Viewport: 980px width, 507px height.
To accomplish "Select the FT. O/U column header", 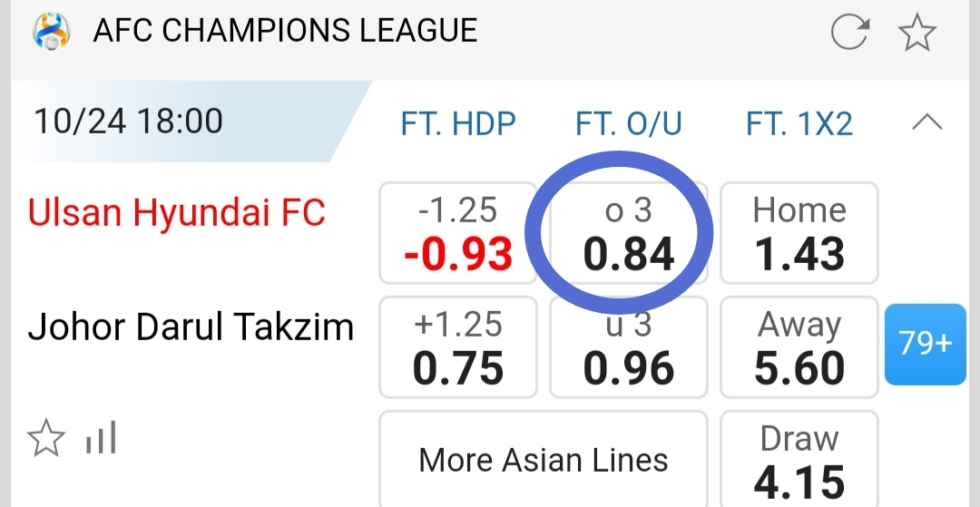I will click(629, 123).
